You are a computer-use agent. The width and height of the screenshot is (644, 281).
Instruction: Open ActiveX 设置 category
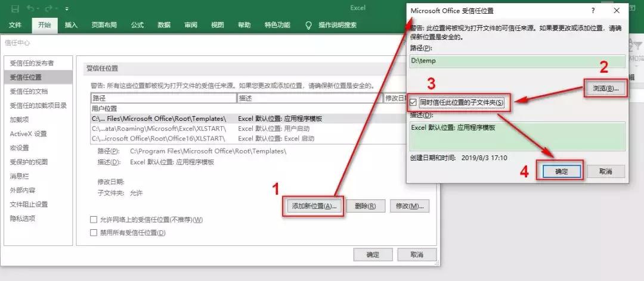(38, 134)
